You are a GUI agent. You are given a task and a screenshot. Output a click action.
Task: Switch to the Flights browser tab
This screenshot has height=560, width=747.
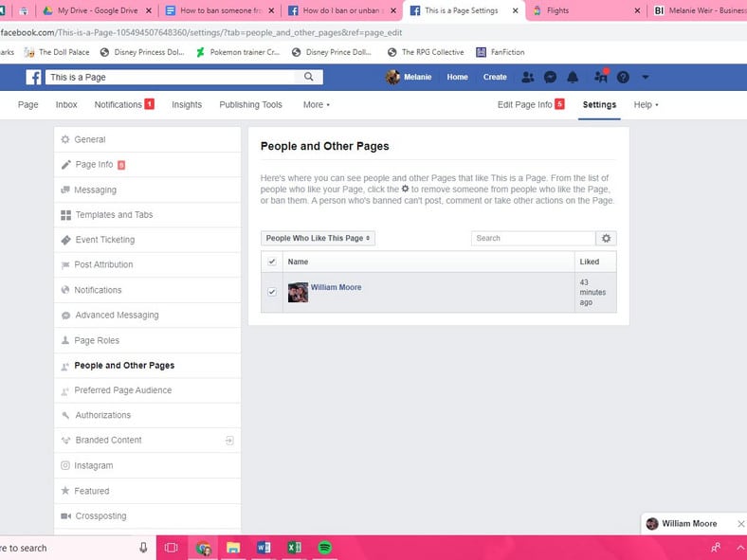click(587, 10)
